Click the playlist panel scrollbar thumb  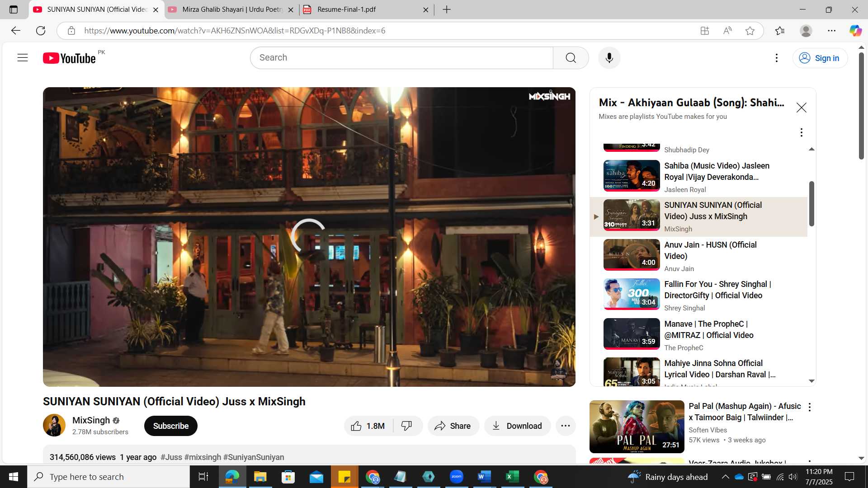(x=811, y=203)
